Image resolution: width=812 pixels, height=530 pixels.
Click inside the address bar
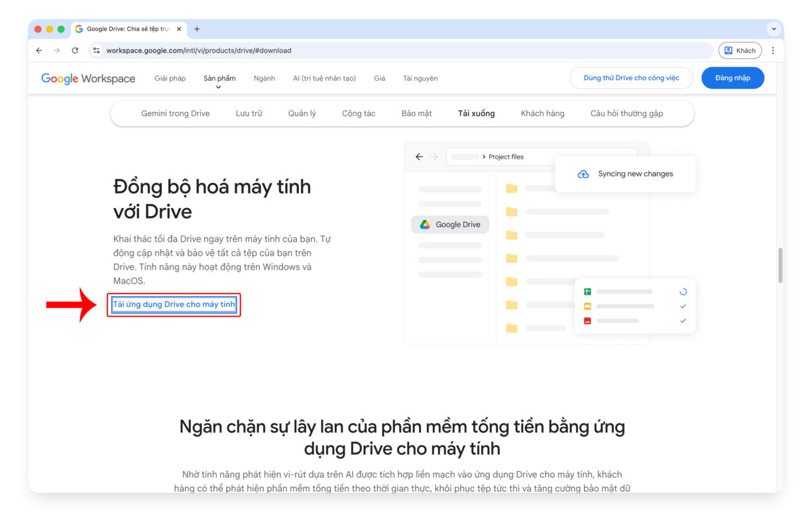pyautogui.click(x=265, y=50)
